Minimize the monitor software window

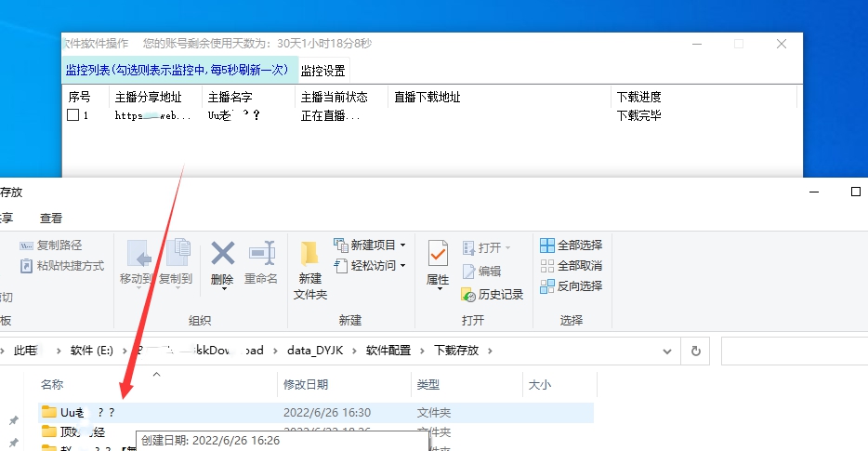697,44
